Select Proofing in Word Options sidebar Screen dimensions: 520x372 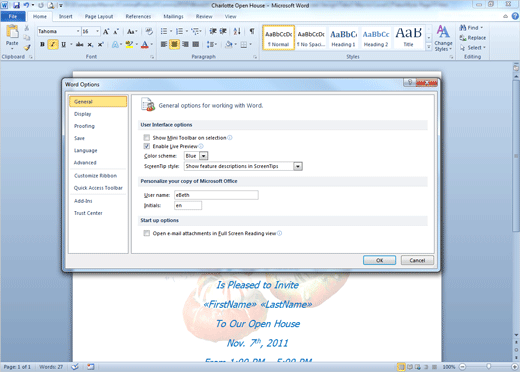pos(84,126)
